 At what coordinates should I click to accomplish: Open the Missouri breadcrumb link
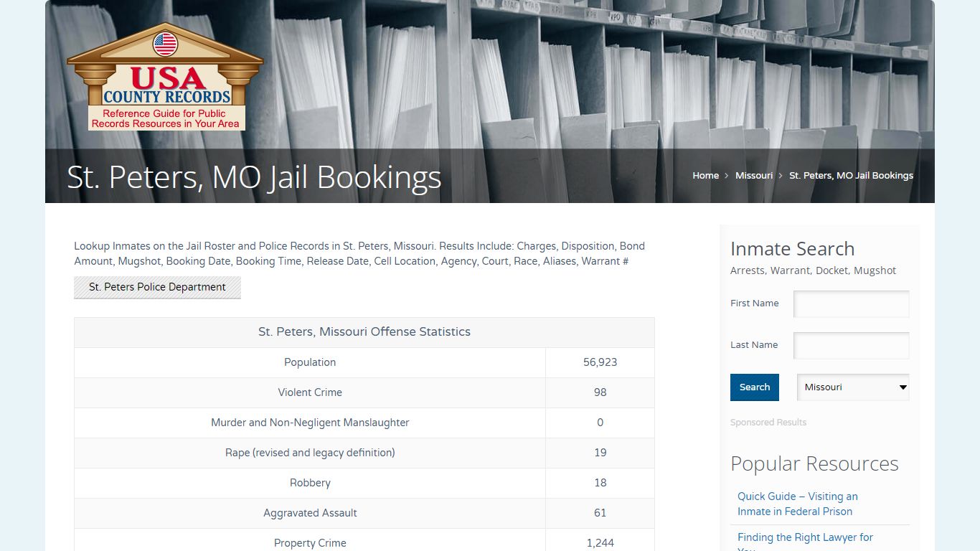pyautogui.click(x=754, y=175)
